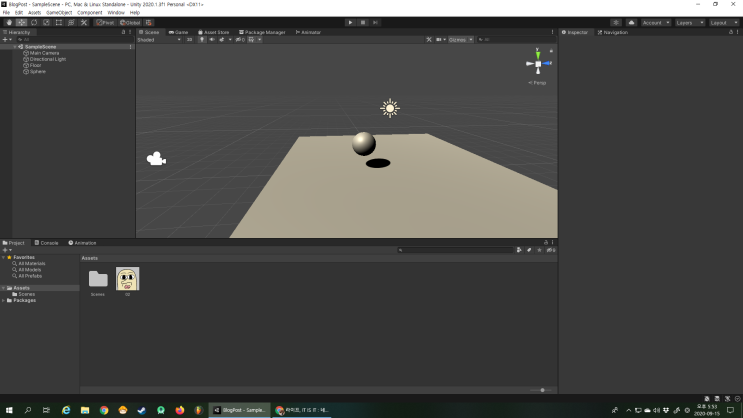Select the Transform tool
This screenshot has width=743, height=418.
71,22
